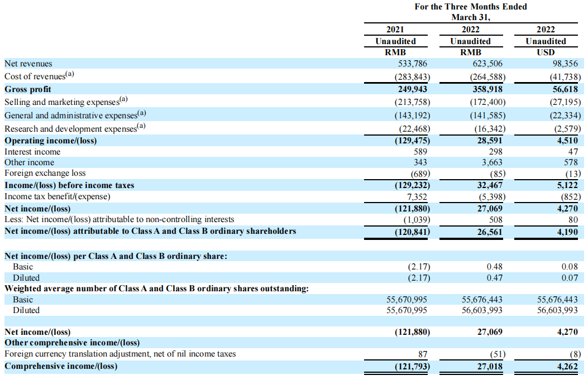Select the USD comprehensive income value 4,262
The image size is (588, 380).
[570, 366]
